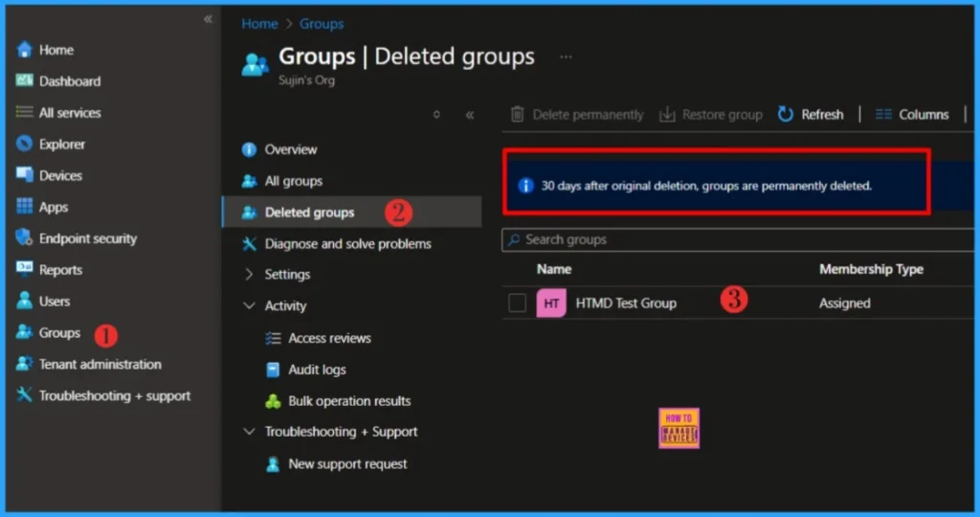Click the Devices monitor icon

pos(24,175)
